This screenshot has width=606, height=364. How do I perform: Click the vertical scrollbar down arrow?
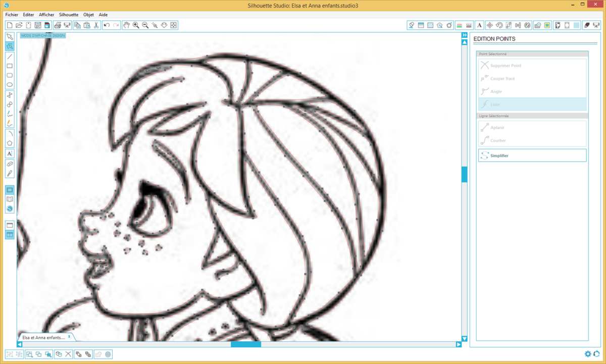pos(465,338)
